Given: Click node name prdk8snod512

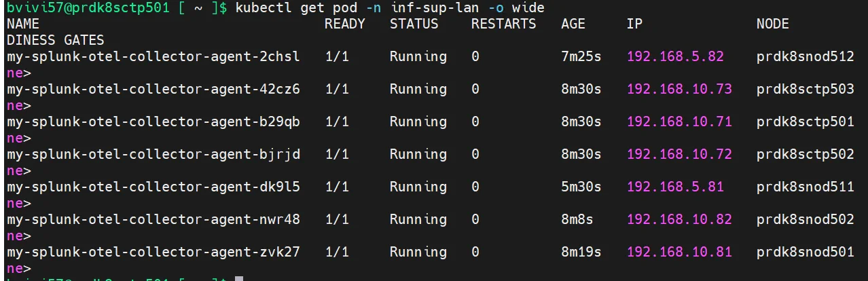Looking at the screenshot, I should (805, 56).
